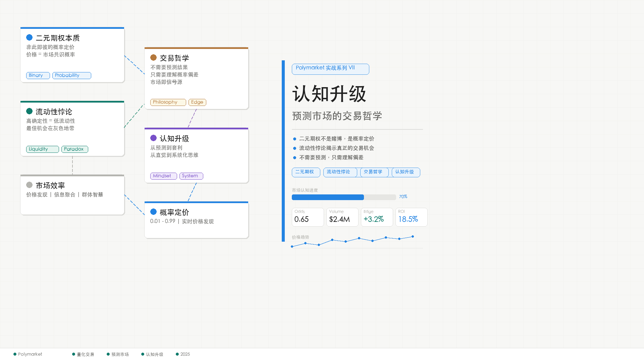Click the ROI 18.5% stat box

[411, 217]
